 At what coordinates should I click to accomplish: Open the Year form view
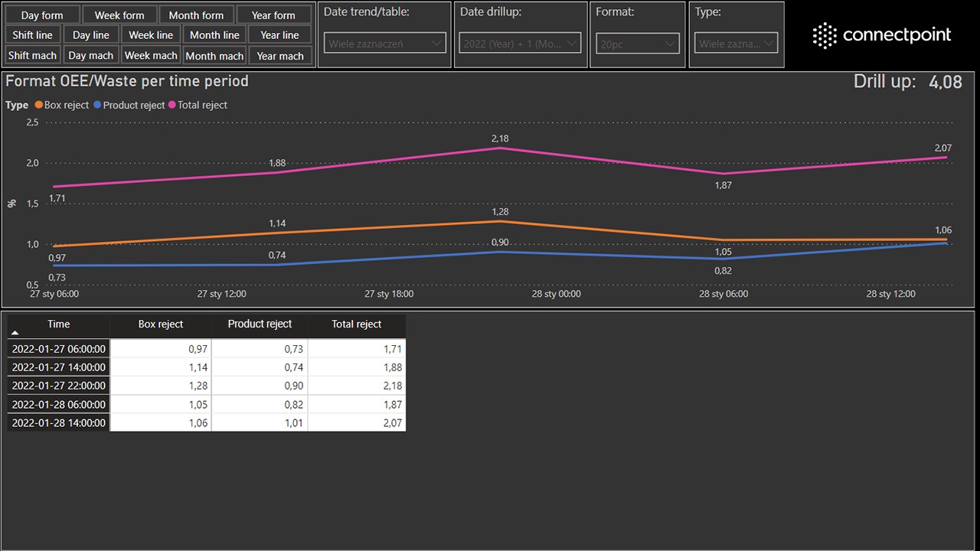(273, 15)
